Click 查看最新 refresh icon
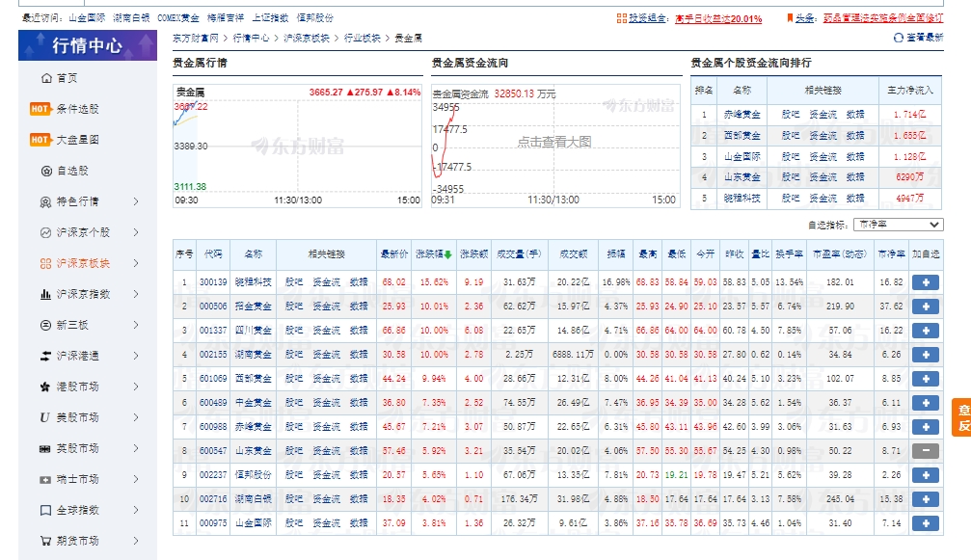The width and height of the screenshot is (971, 560). click(899, 38)
